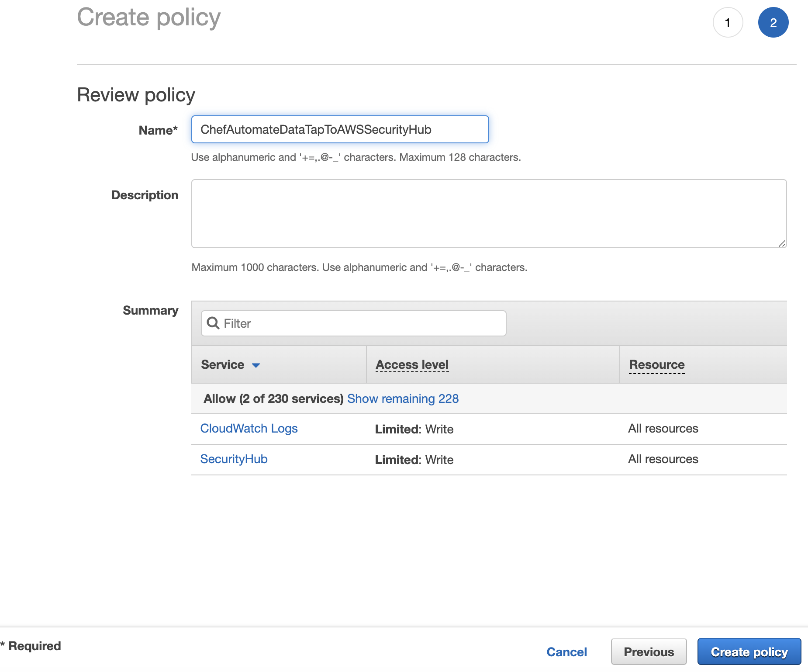Select All resources in SecurityHub row
The height and width of the screenshot is (672, 808).
pos(663,459)
